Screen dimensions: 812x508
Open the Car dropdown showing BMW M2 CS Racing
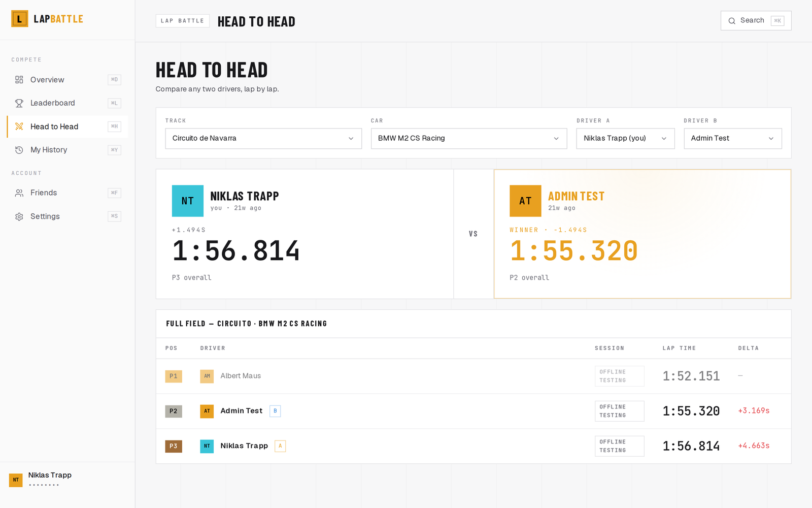[x=469, y=139]
